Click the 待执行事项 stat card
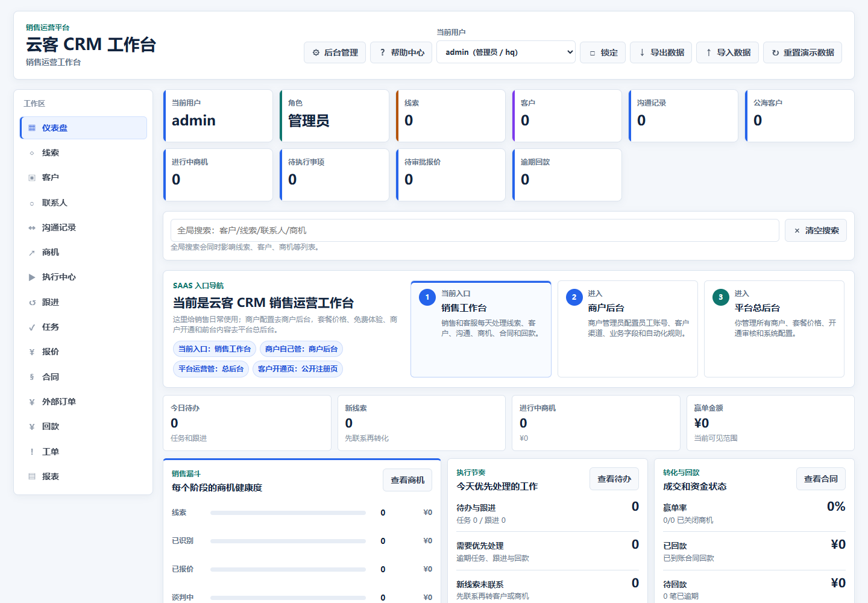Viewport: 868px width, 603px height. [x=334, y=175]
